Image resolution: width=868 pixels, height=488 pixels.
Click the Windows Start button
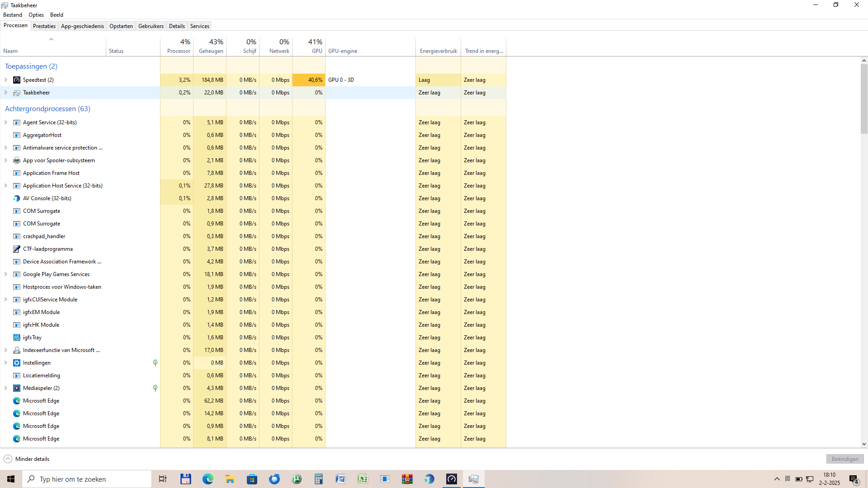[11, 479]
